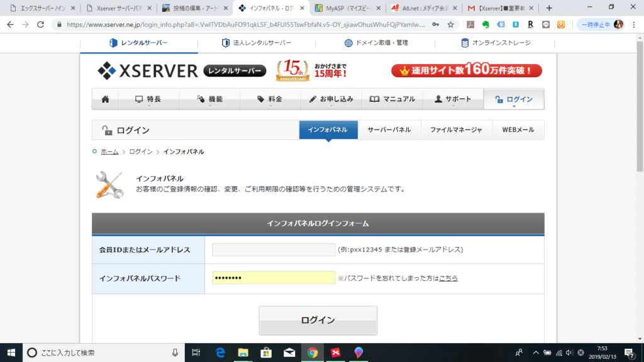Open the マニュアル manual page
This screenshot has width=644, height=362.
tap(392, 99)
